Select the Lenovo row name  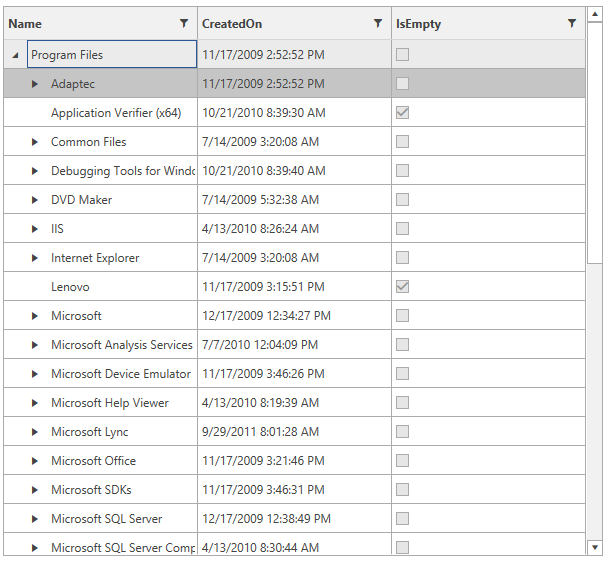[x=70, y=287]
